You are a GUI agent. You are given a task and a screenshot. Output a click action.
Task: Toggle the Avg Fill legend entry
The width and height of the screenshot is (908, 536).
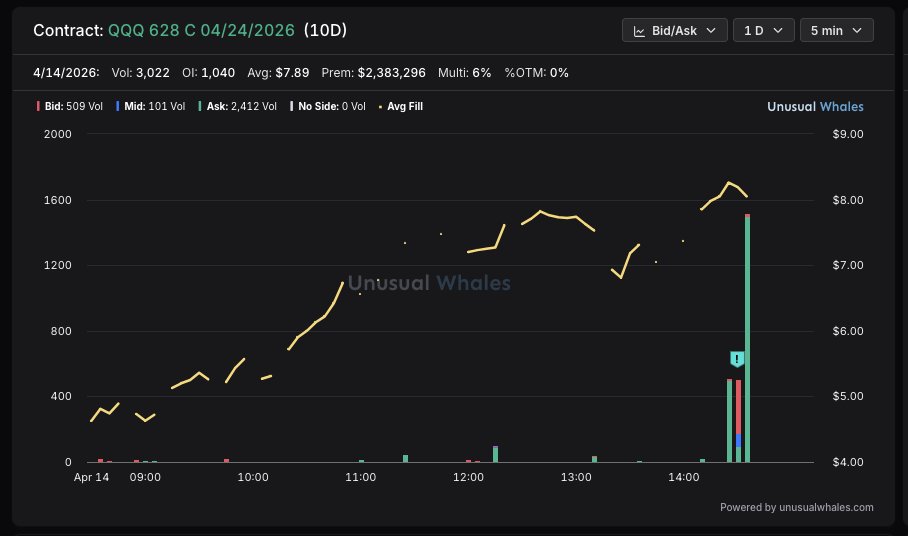(400, 107)
